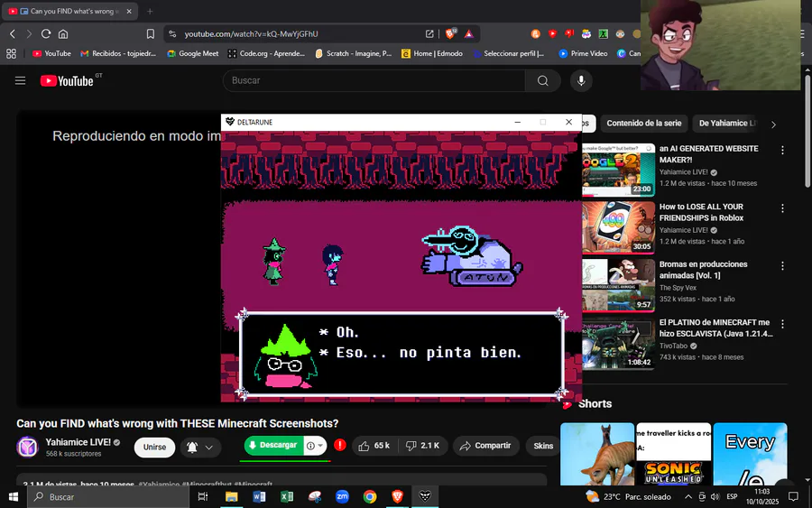Open Task View on the taskbar

pos(203,497)
